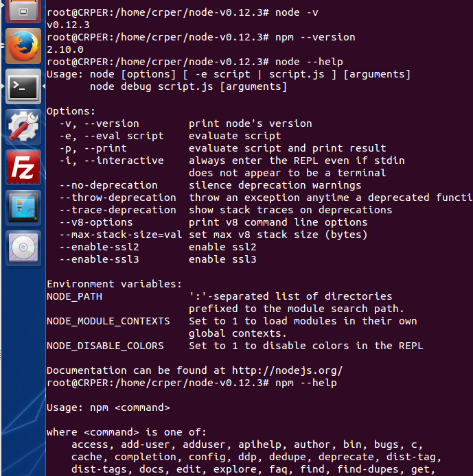This screenshot has height=476, width=473.
Task: Click the --throw-deprecation flag text
Action: [x=117, y=198]
